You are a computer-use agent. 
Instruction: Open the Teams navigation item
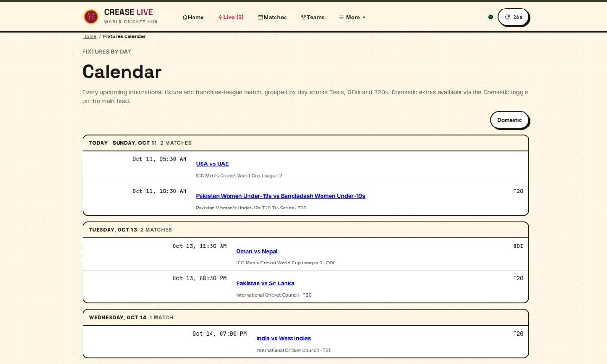pos(313,18)
